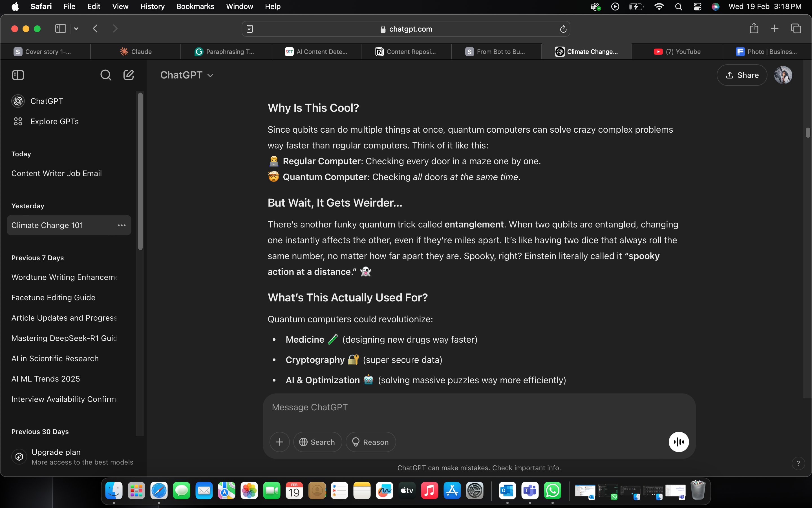Click the conversation page scrollbar thumb
The width and height of the screenshot is (812, 508).
click(808, 133)
